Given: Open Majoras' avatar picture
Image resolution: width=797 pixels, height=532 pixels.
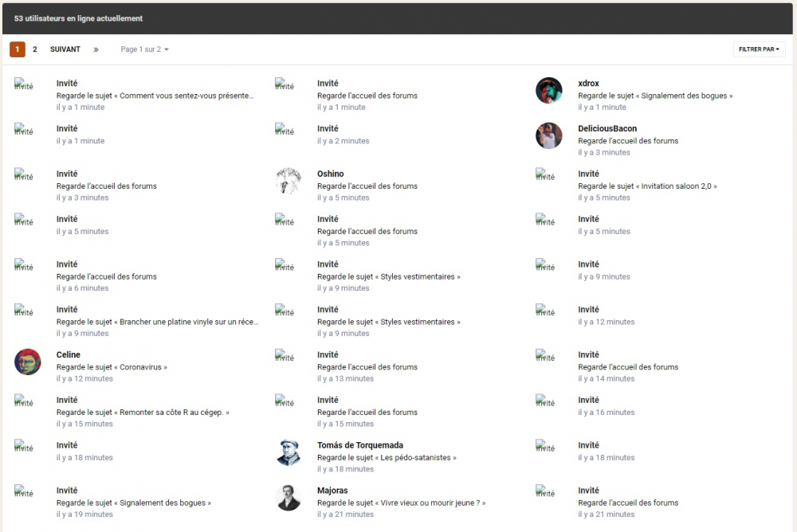Looking at the screenshot, I should 288,498.
